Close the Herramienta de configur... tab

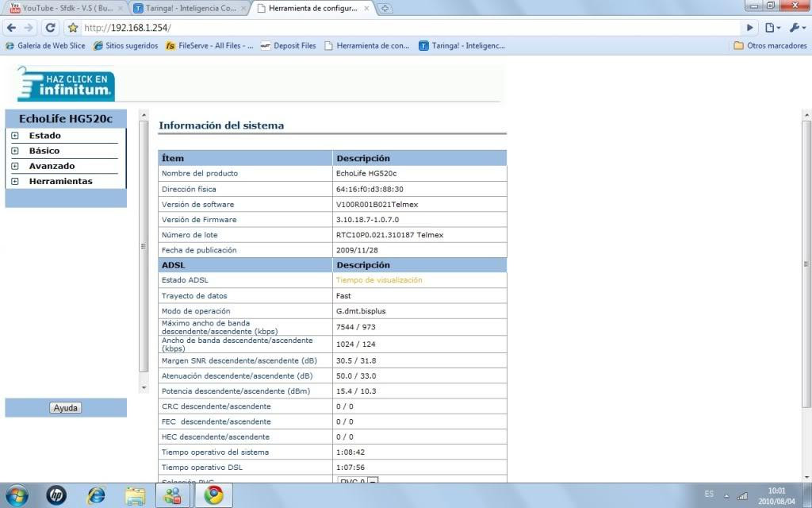click(366, 8)
